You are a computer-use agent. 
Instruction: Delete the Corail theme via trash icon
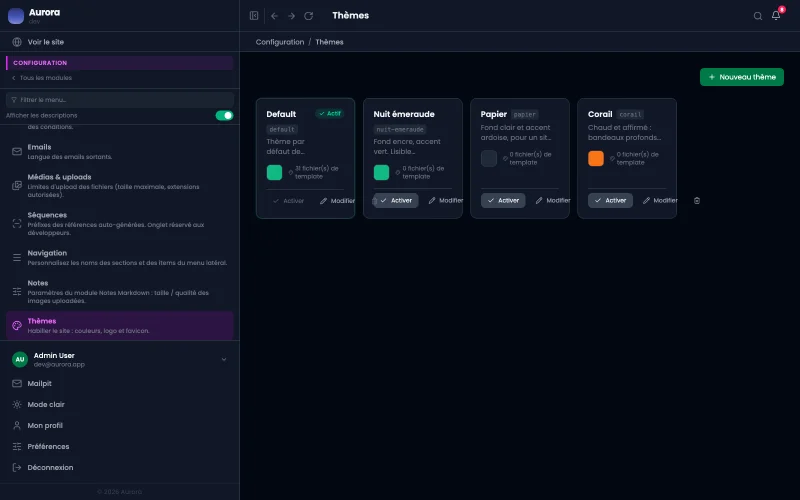click(x=697, y=201)
